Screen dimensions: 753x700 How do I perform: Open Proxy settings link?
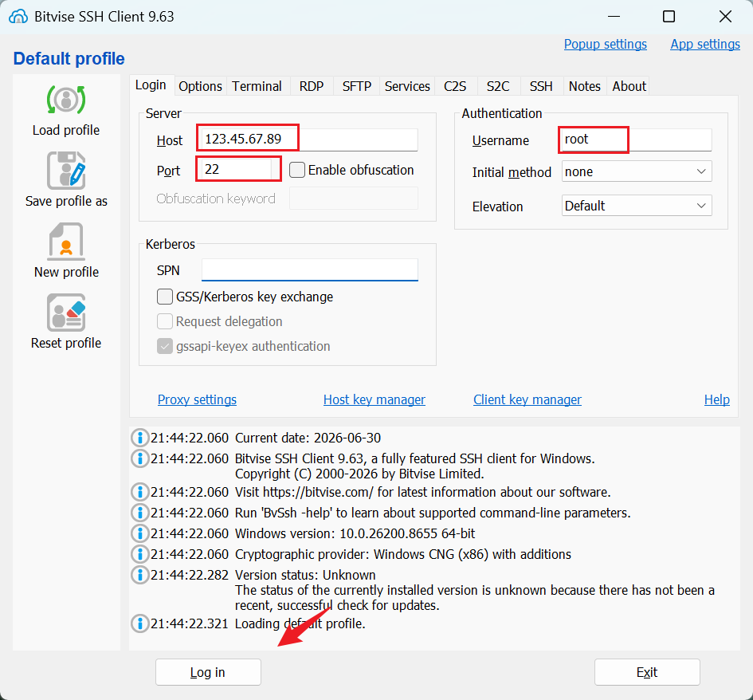(x=197, y=399)
